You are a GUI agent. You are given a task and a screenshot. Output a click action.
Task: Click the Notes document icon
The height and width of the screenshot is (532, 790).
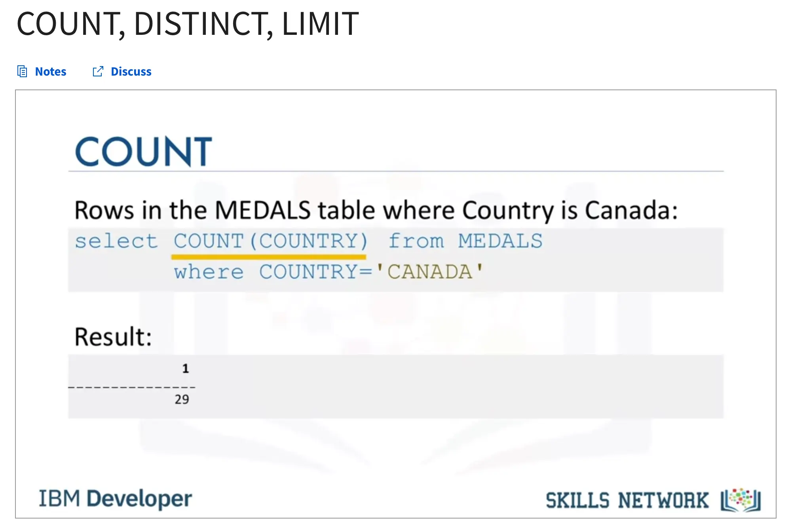[22, 72]
